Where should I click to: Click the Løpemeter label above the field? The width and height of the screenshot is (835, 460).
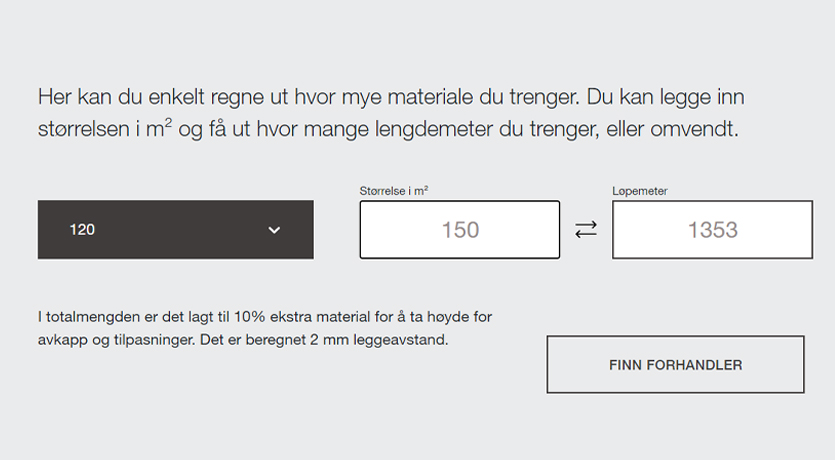[640, 190]
